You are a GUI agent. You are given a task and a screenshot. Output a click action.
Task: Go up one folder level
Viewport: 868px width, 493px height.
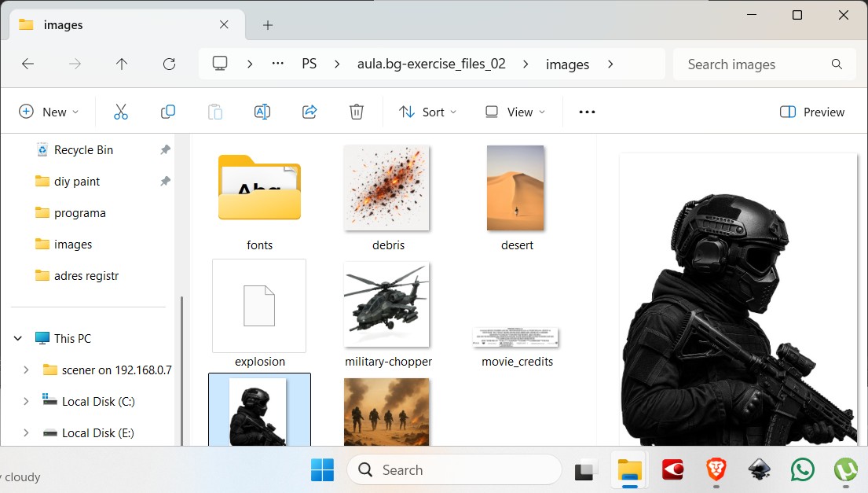(122, 64)
